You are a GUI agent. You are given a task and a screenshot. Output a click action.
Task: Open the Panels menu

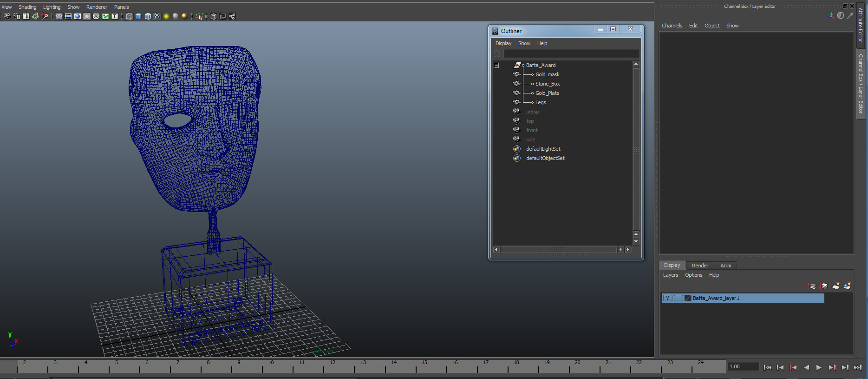click(121, 7)
